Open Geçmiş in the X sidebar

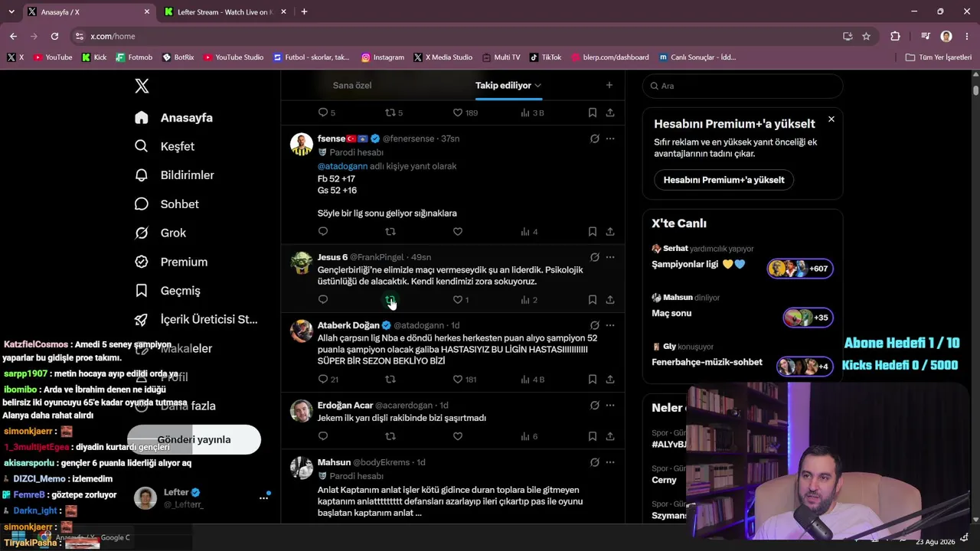tap(167, 291)
